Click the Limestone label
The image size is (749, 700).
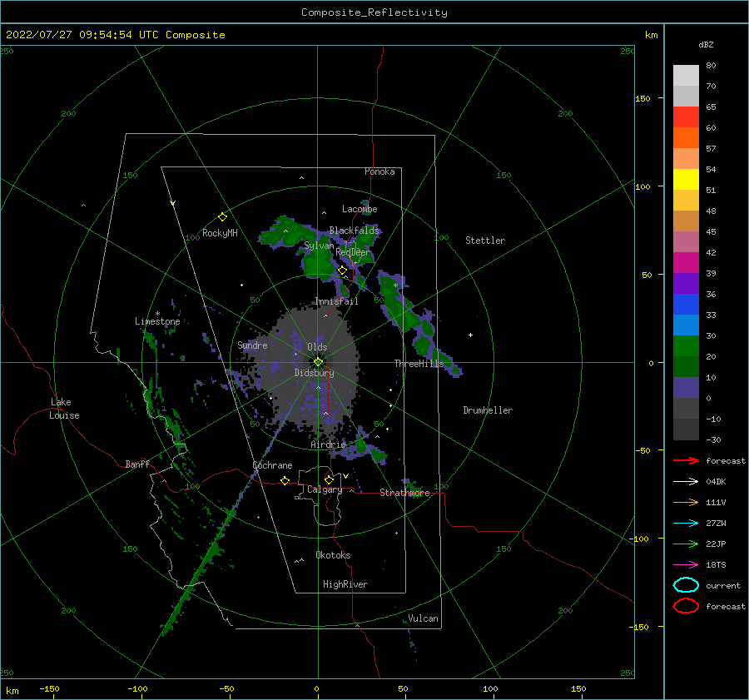pos(157,321)
